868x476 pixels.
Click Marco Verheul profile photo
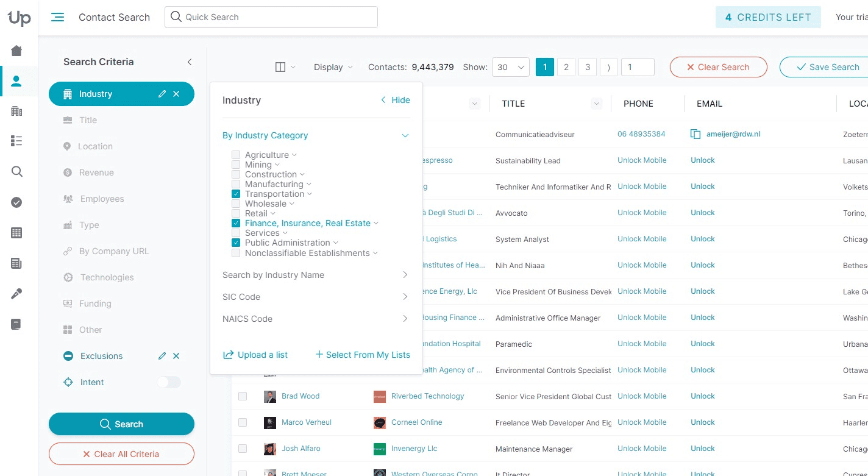[270, 423]
